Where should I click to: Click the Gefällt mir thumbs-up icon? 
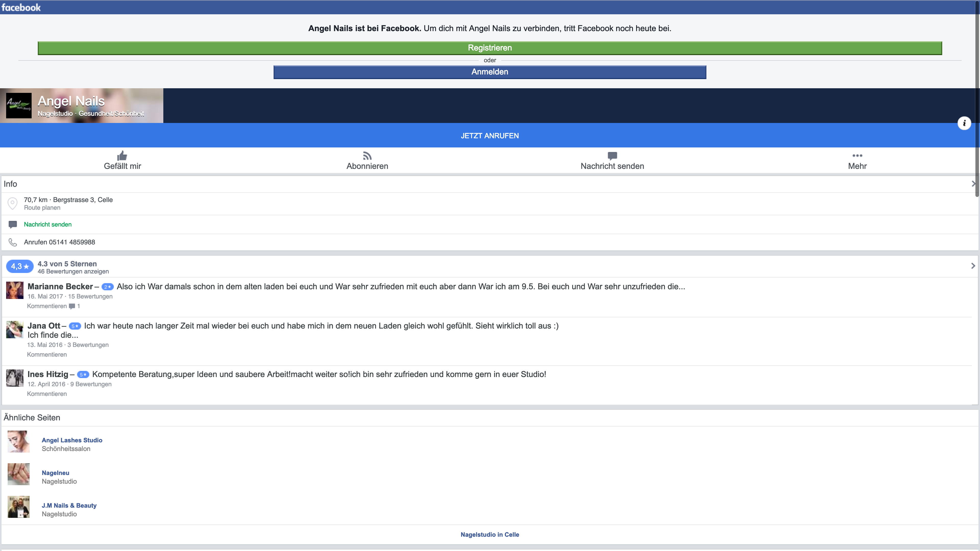[122, 156]
